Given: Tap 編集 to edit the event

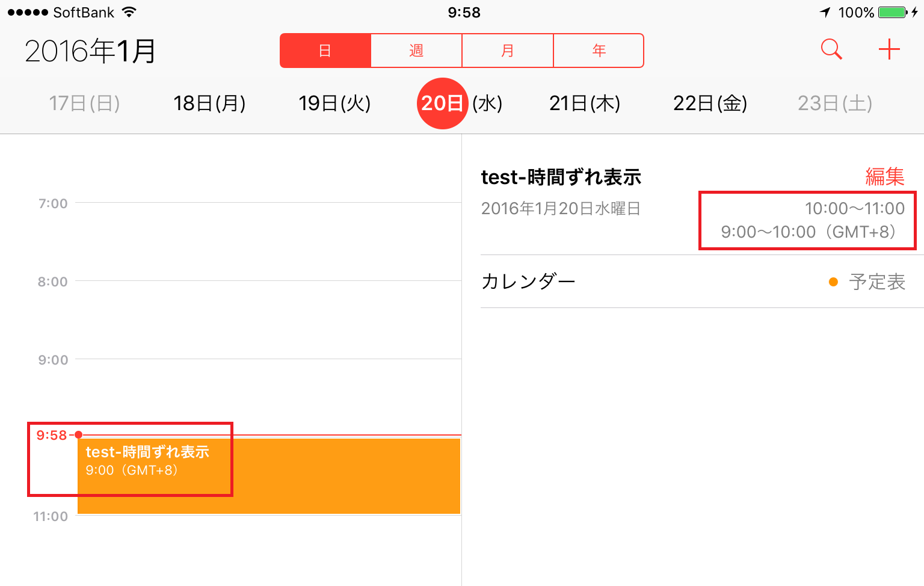Looking at the screenshot, I should [x=884, y=177].
